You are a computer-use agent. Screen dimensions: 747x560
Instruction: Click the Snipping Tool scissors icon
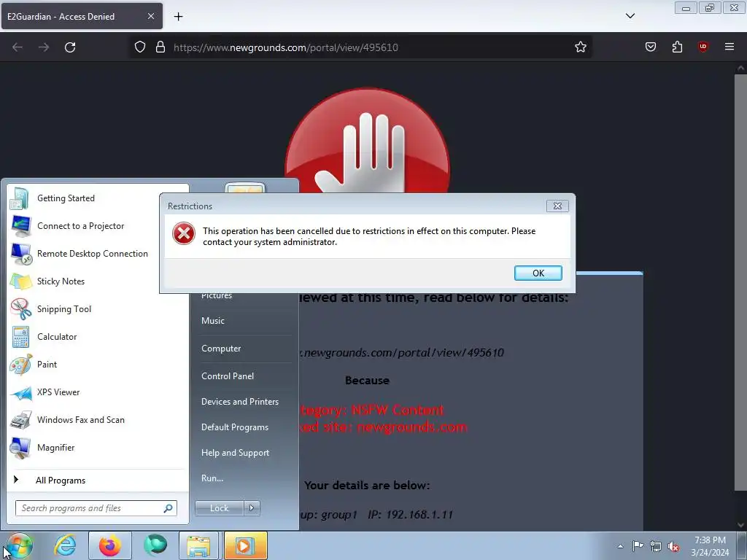pos(20,308)
